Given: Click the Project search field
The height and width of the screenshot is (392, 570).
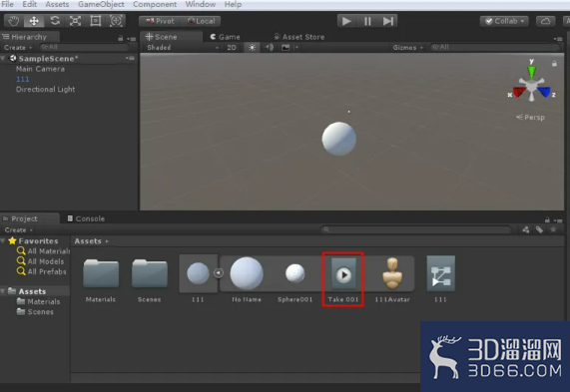Looking at the screenshot, I should (x=416, y=229).
